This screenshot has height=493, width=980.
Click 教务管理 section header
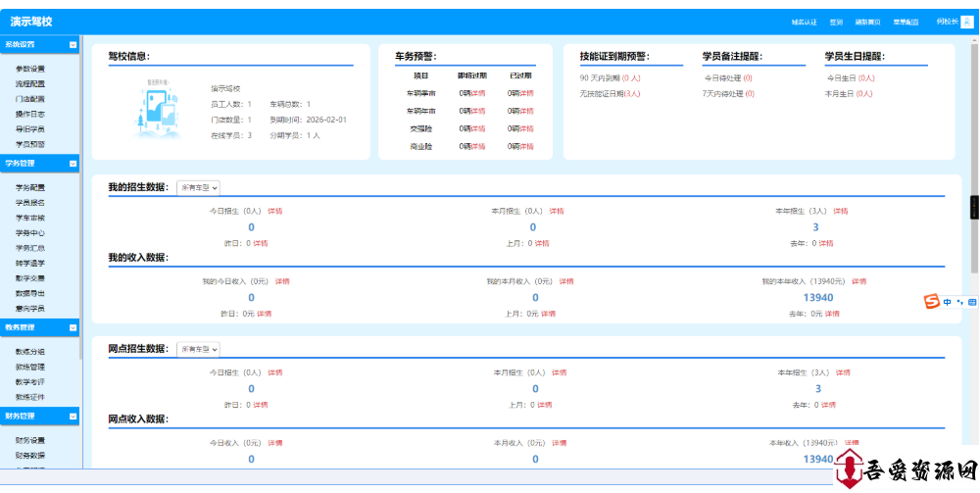pos(39,327)
